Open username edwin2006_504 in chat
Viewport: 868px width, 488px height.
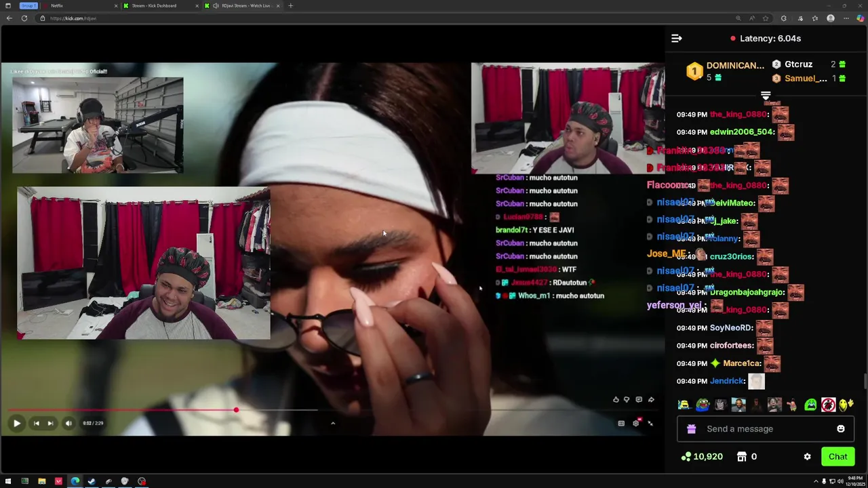742,132
